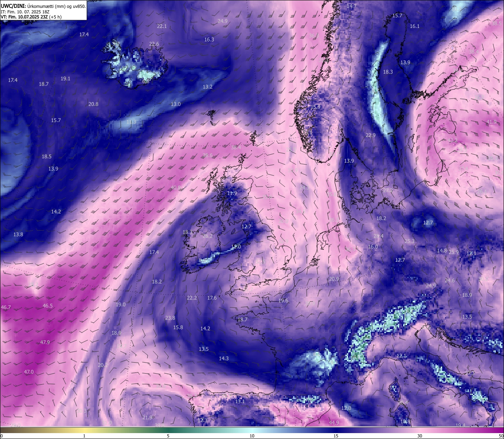Select the 27.2 value near southern Sweden
This screenshot has height=439, width=504.
pos(387,191)
